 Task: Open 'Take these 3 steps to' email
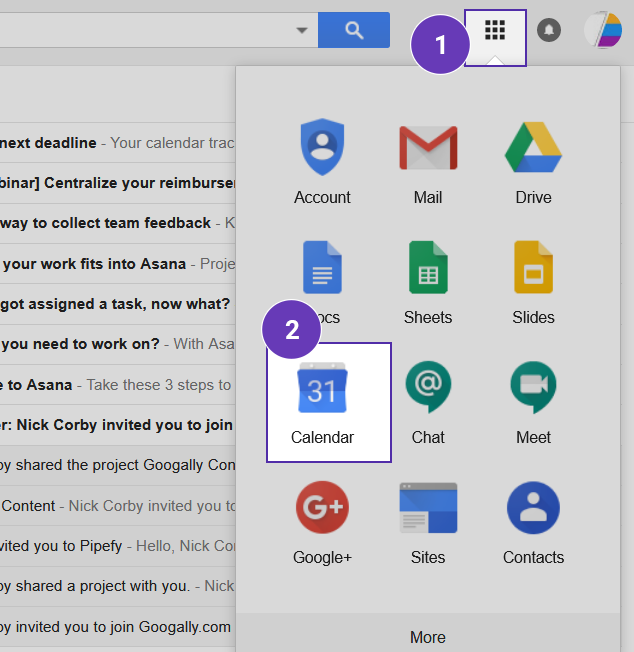(x=118, y=385)
